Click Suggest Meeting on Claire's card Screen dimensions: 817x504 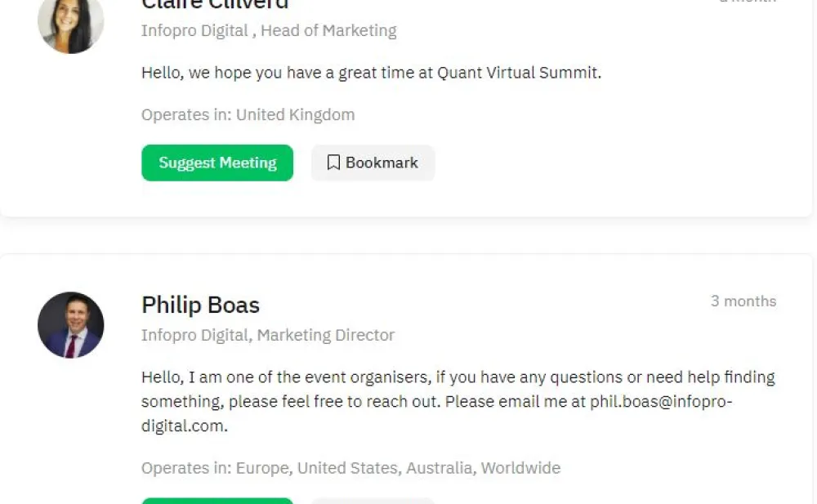[217, 163]
